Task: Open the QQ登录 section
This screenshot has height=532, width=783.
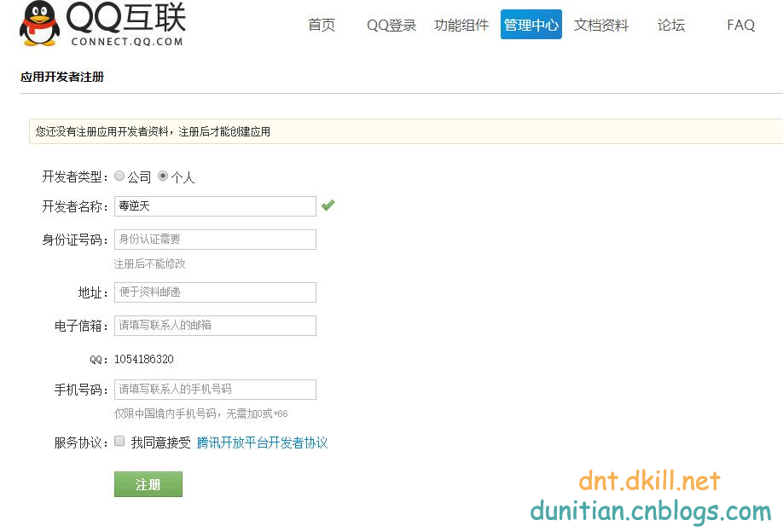Action: click(391, 25)
